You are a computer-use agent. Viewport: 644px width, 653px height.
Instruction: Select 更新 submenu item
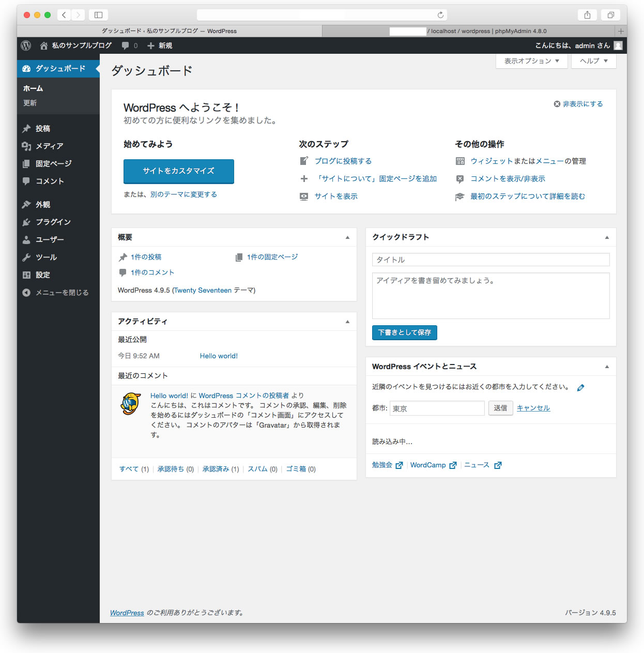[x=30, y=103]
